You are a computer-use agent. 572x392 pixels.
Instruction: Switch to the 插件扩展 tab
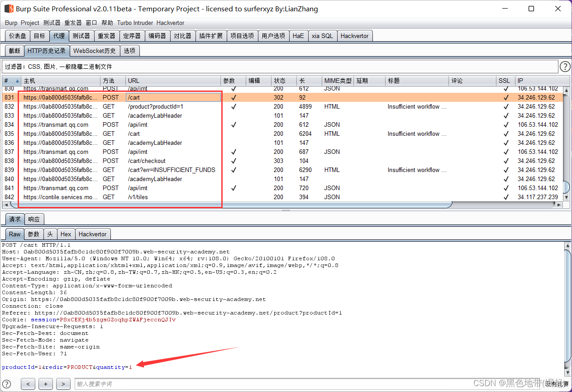pos(211,36)
